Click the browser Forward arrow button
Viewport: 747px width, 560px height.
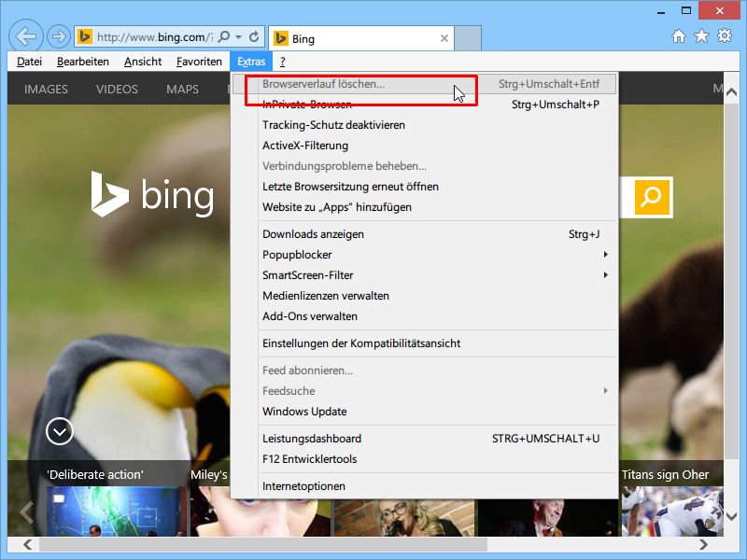(x=59, y=36)
